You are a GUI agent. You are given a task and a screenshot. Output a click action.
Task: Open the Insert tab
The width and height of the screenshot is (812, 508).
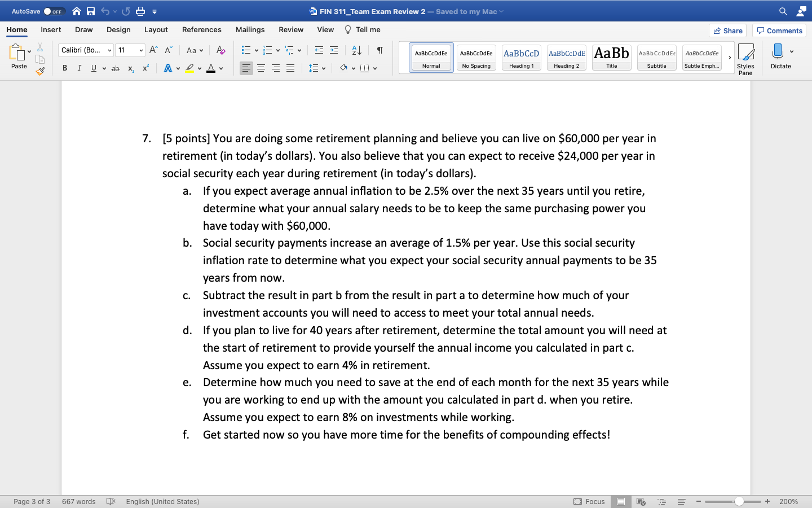51,29
